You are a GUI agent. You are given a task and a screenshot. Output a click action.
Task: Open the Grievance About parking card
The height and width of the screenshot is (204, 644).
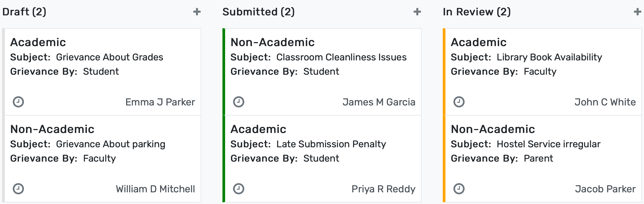pos(110,144)
